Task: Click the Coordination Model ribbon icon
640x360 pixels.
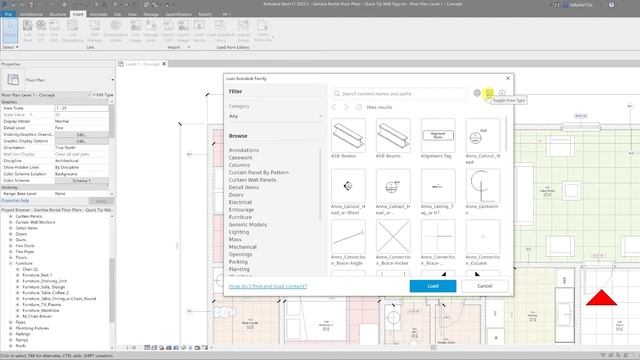Action: tap(116, 31)
